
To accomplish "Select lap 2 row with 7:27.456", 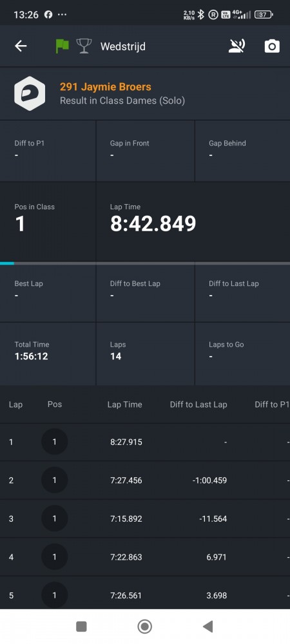I will coord(145,480).
